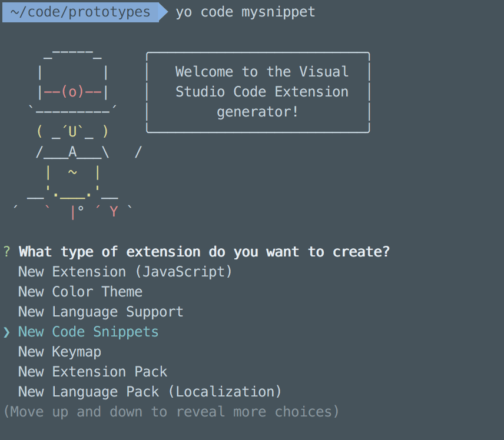504x440 pixels.
Task: Click the Welcome message speech box
Action: point(258,92)
